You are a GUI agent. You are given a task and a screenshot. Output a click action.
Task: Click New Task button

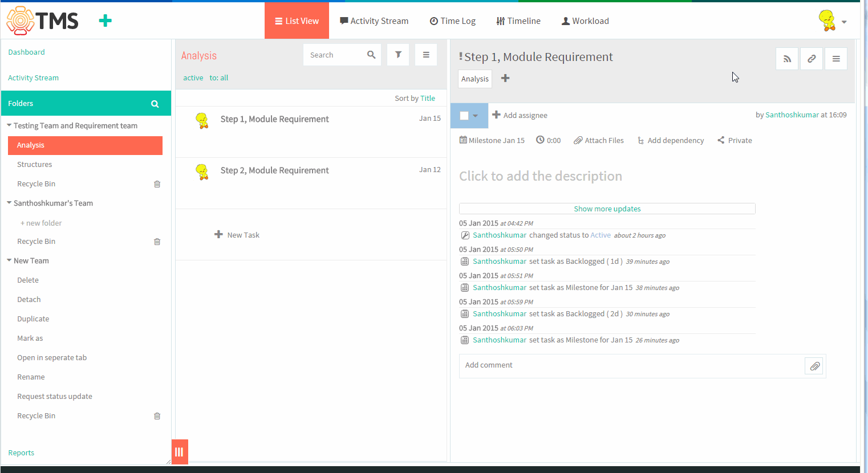tap(237, 235)
